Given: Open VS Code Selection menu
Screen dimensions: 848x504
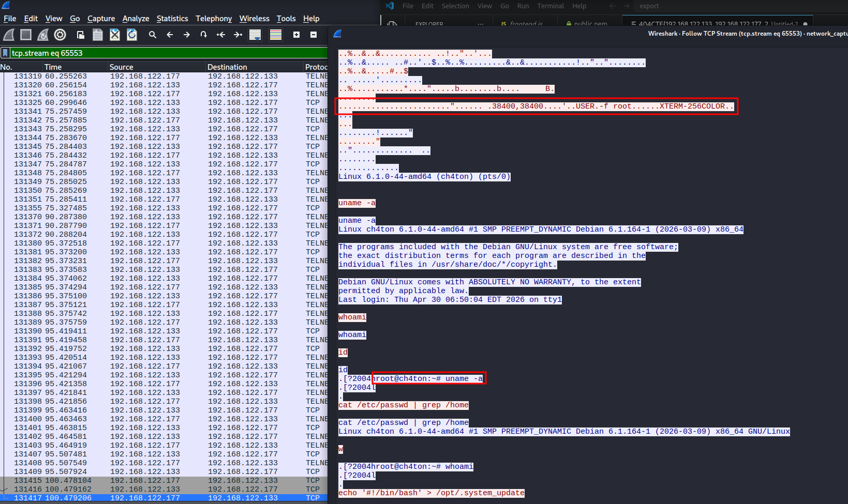Looking at the screenshot, I should point(455,6).
